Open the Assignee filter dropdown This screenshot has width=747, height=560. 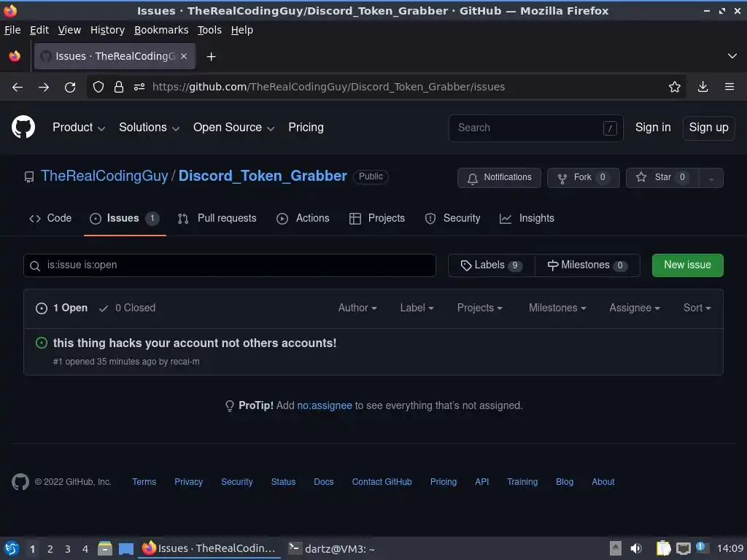pos(635,308)
